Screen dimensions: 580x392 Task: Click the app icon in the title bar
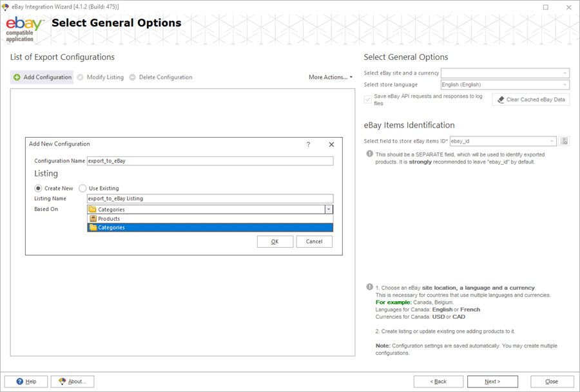click(6, 7)
